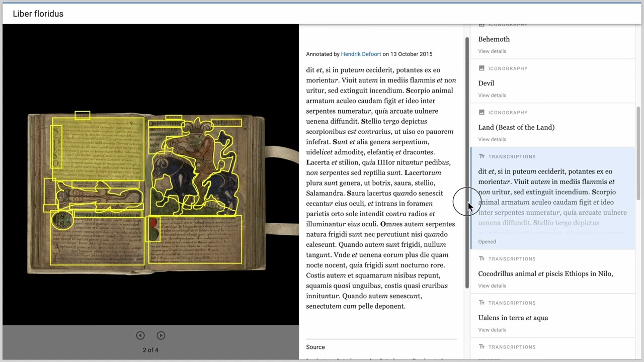Screen dimensions: 644x362
Task: Open Hendrik Defoort annotator link
Action: coord(361,54)
